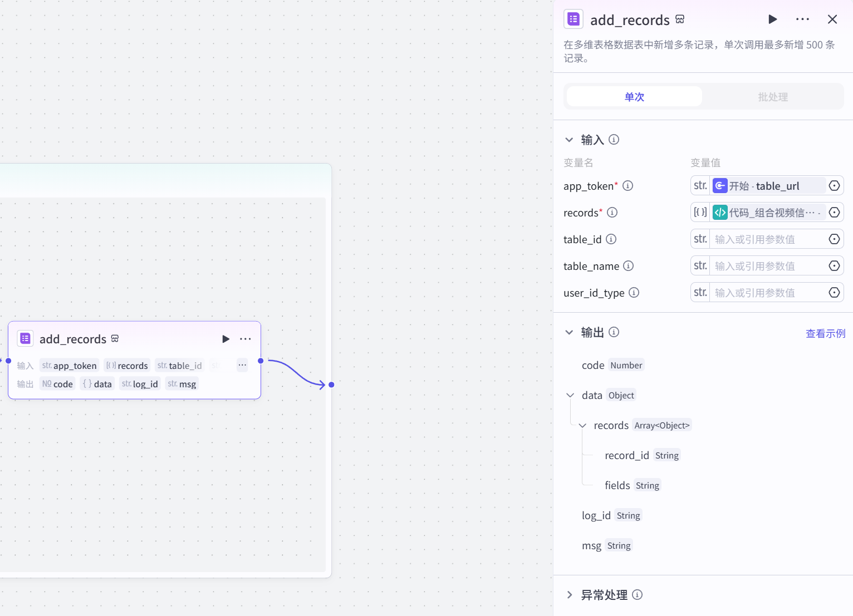This screenshot has height=616, width=853.
Task: Select the record_id String output row
Action: [643, 455]
